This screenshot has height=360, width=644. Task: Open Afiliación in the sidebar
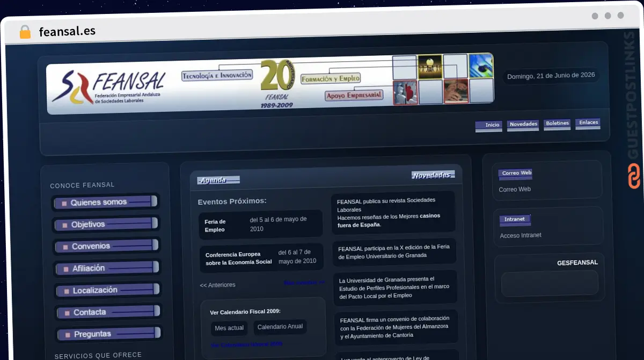(107, 268)
